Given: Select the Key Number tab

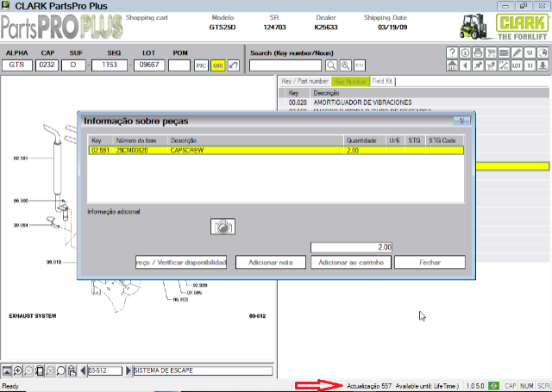Looking at the screenshot, I should point(350,81).
